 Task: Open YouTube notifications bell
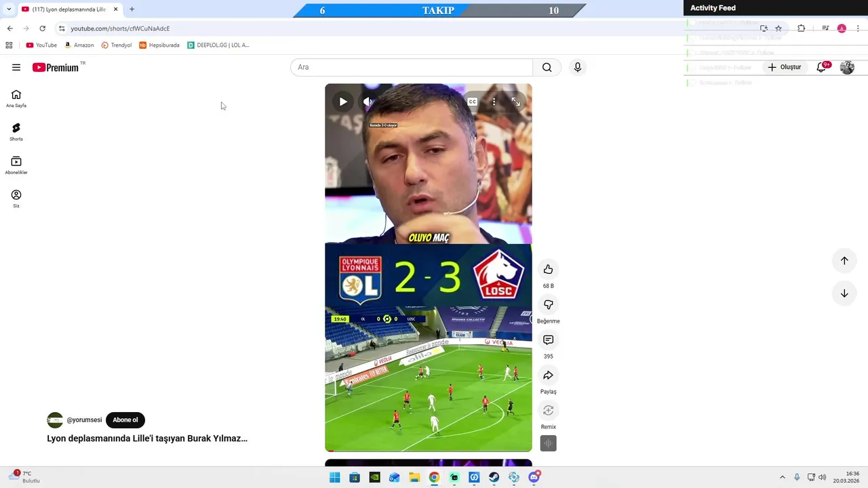(821, 67)
